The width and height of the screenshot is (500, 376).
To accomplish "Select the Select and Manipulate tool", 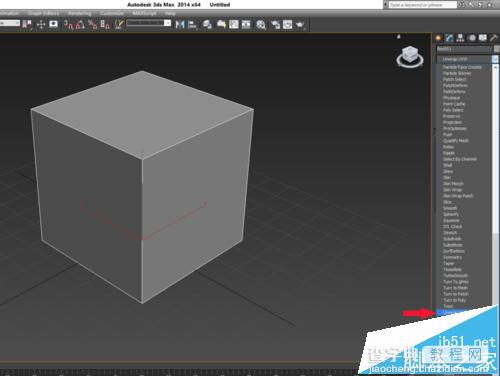I will point(41,24).
